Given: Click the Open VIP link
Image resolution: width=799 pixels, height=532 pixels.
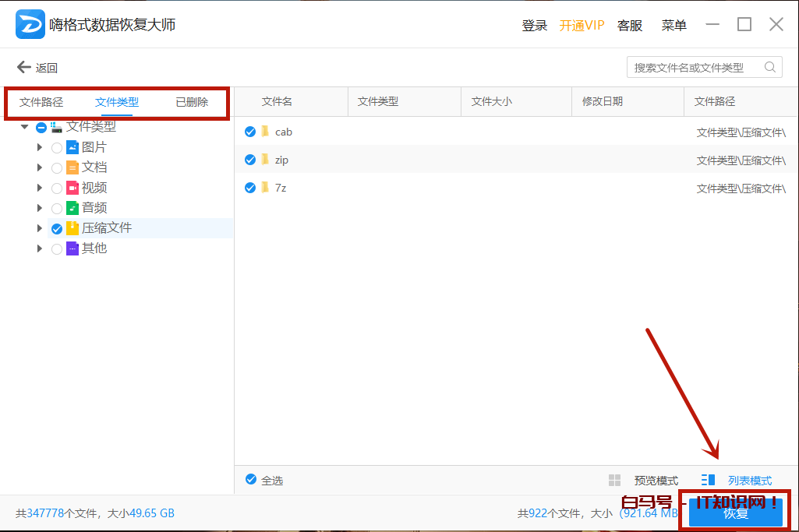Looking at the screenshot, I should click(x=582, y=25).
